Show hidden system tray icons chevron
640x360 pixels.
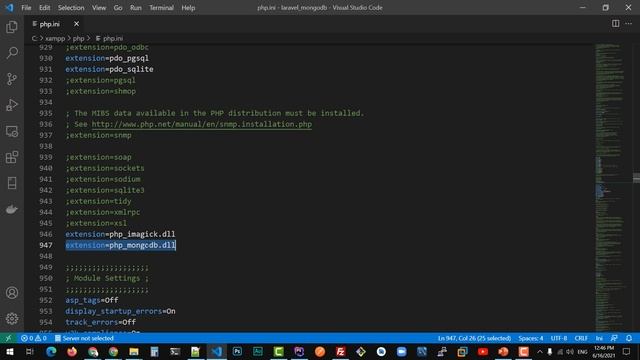click(x=540, y=351)
